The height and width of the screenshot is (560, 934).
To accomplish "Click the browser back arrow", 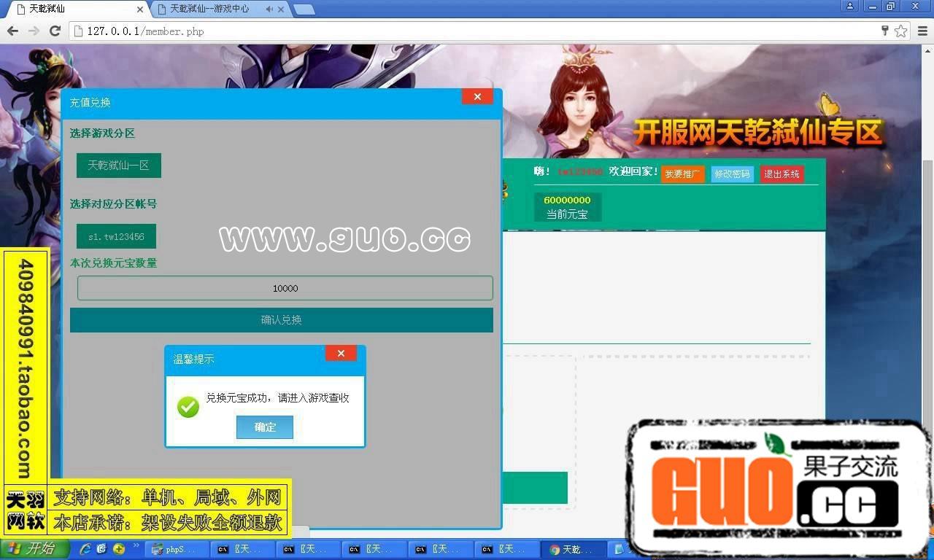I will pyautogui.click(x=12, y=31).
